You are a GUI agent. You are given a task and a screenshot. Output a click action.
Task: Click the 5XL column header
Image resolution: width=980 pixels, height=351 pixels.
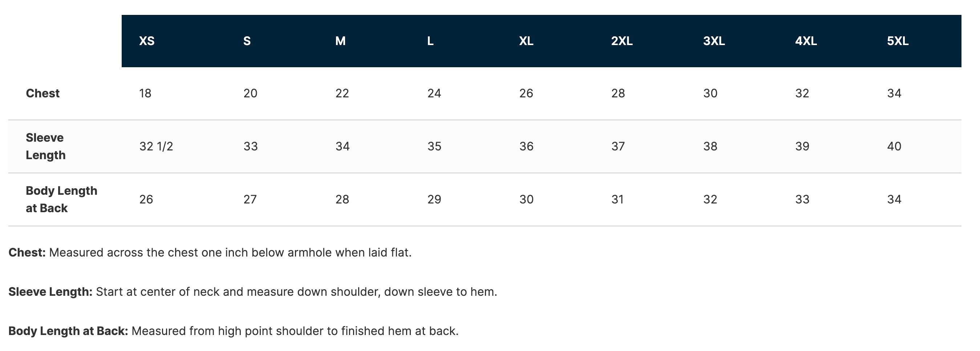(898, 41)
